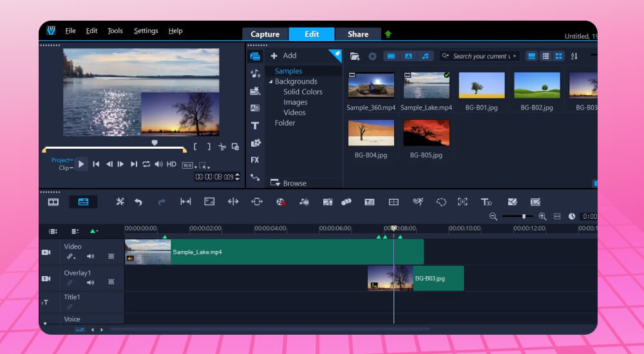Select the Stretch tool in timeline toolbar
Image resolution: width=644 pixels, height=354 pixels.
point(209,201)
